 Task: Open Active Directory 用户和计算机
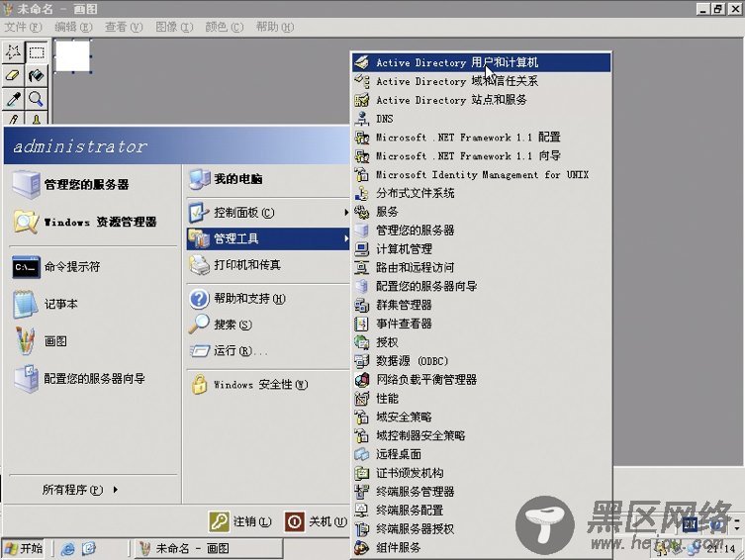click(x=481, y=62)
